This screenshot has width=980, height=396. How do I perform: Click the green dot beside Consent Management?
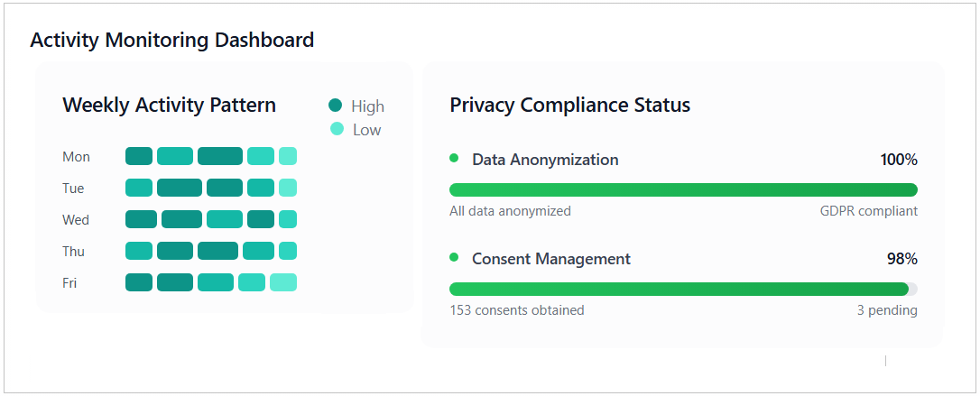tap(454, 258)
